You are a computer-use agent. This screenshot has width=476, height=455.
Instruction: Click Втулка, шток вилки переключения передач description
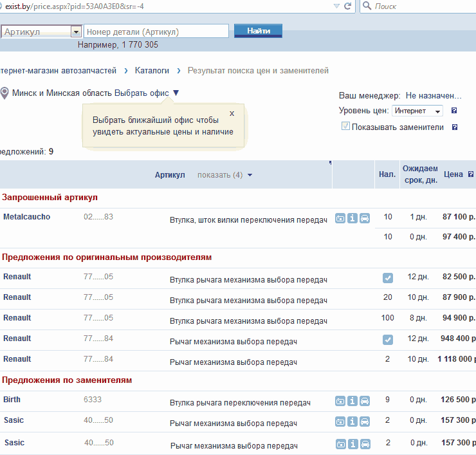pyautogui.click(x=248, y=220)
